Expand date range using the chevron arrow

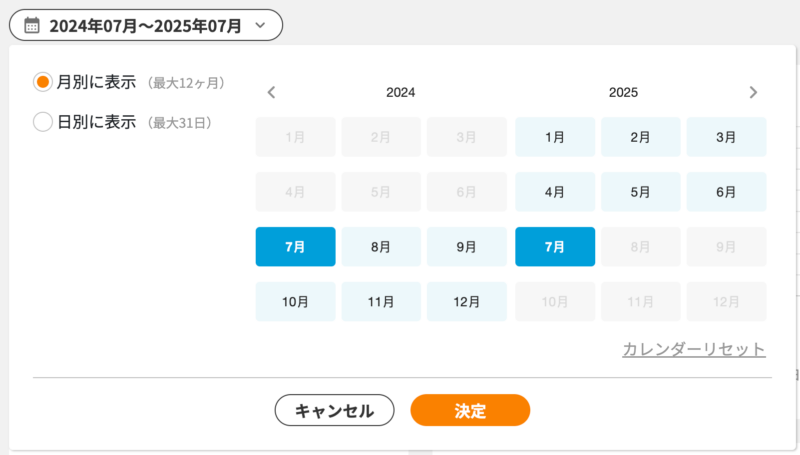261,26
